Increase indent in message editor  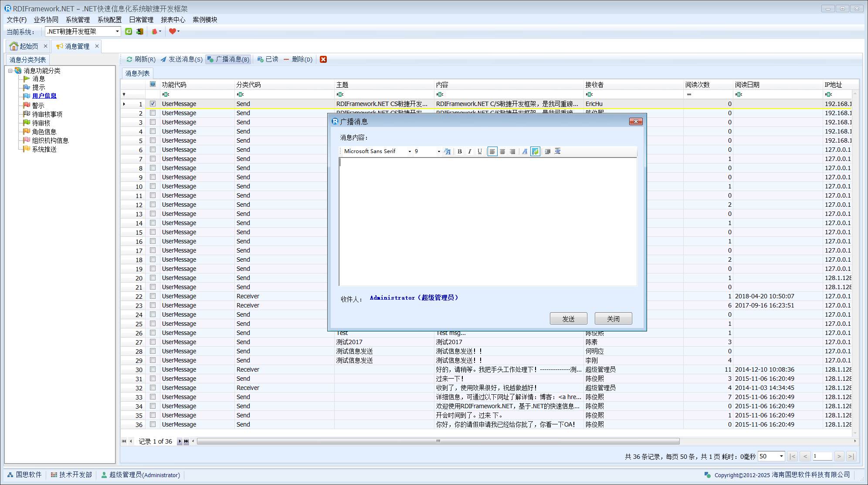[548, 151]
